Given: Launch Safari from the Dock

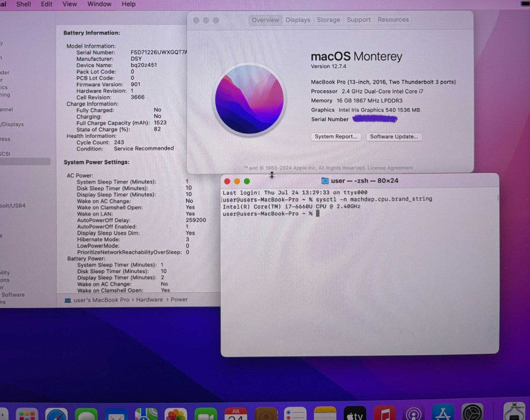Looking at the screenshot, I should 56,414.
